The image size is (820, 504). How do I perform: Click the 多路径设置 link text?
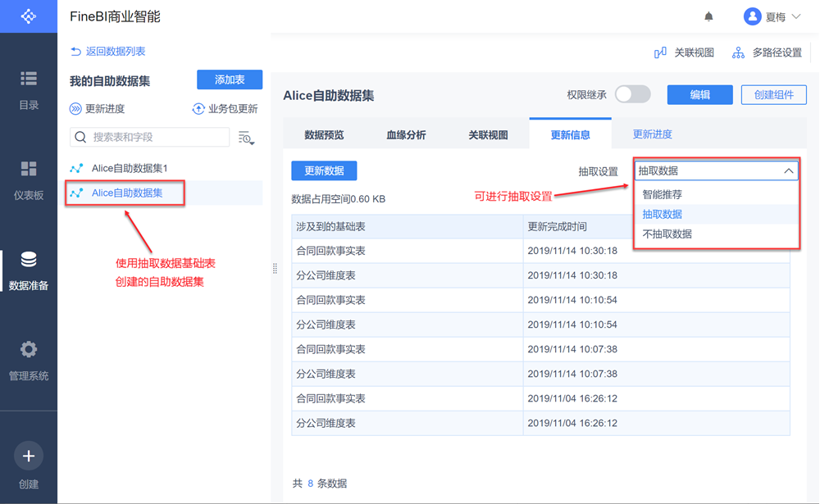(x=777, y=52)
